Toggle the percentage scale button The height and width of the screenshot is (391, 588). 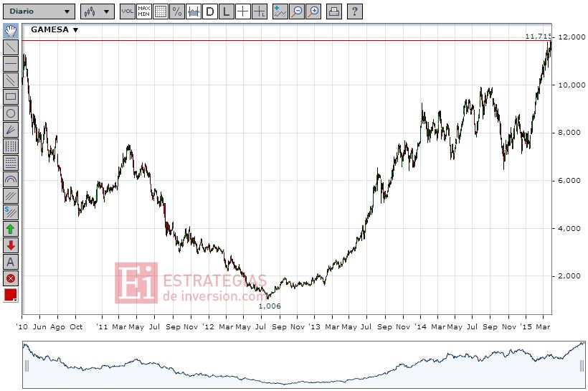coord(177,11)
